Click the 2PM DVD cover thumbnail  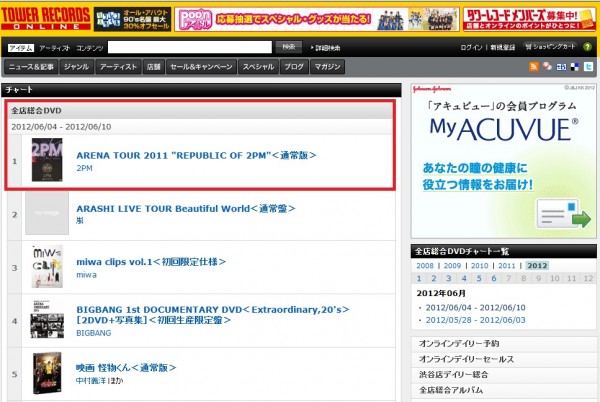(x=47, y=160)
